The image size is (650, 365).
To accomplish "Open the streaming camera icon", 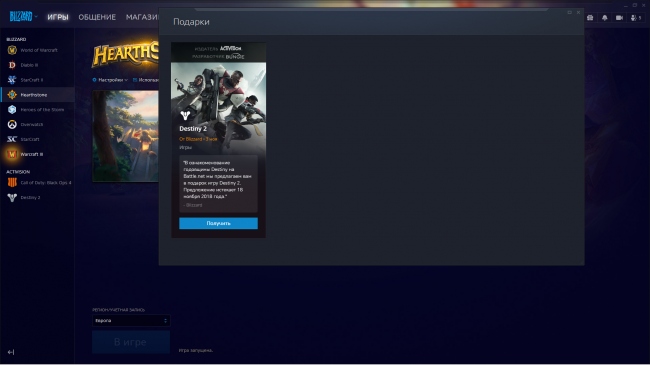I will pos(619,18).
